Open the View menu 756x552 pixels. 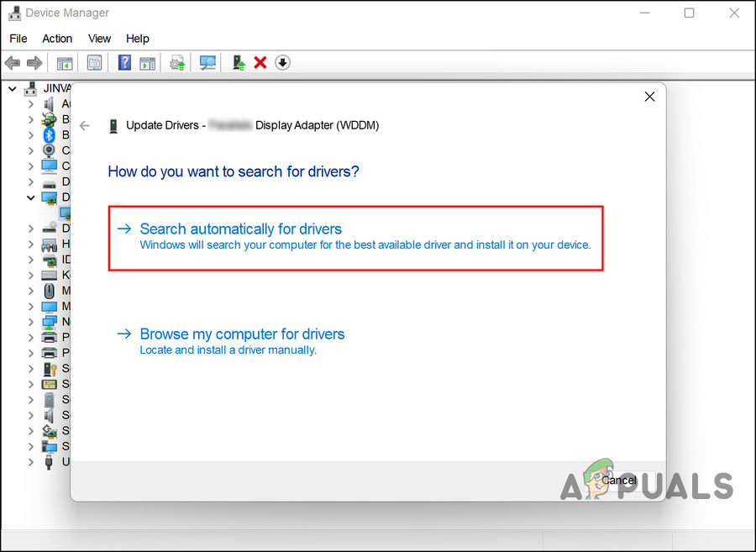pos(99,39)
